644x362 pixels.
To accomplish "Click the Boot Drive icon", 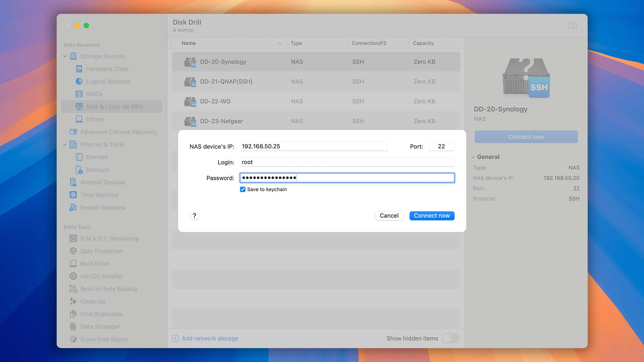I will (x=73, y=264).
